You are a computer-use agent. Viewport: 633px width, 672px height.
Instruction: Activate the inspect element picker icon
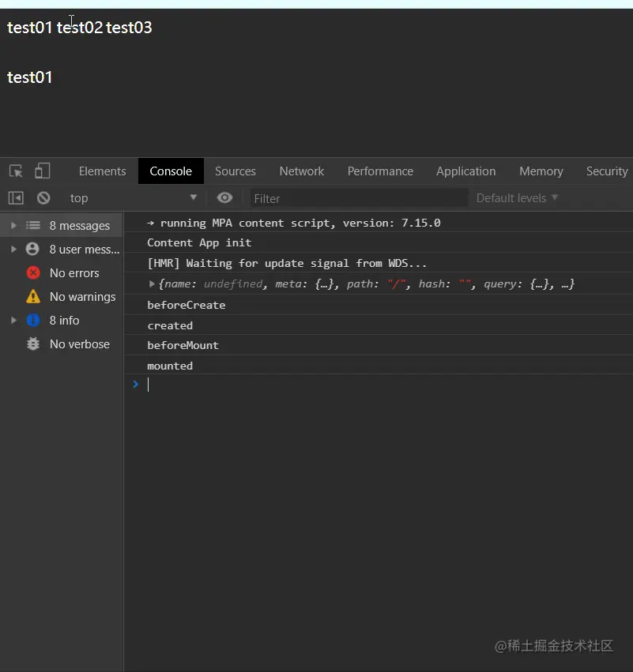pyautogui.click(x=16, y=171)
